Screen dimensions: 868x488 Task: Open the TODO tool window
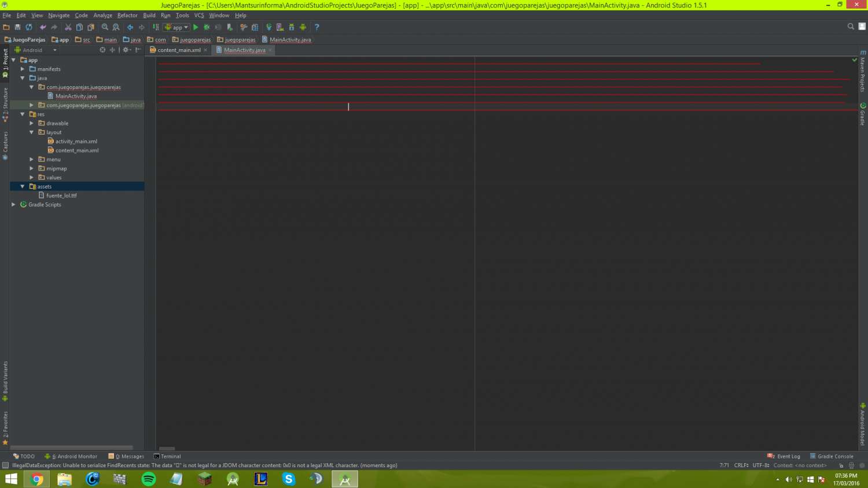(24, 456)
